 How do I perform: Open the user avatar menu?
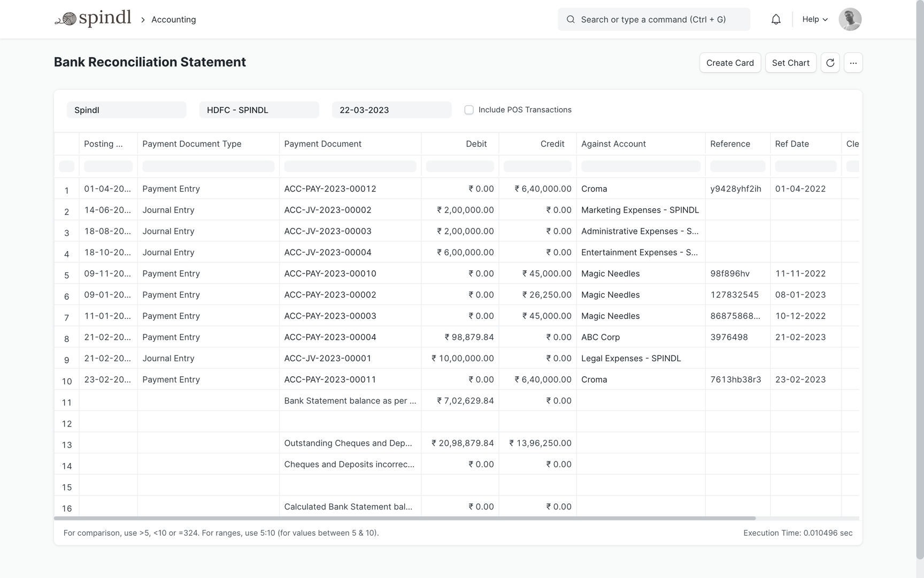(850, 19)
